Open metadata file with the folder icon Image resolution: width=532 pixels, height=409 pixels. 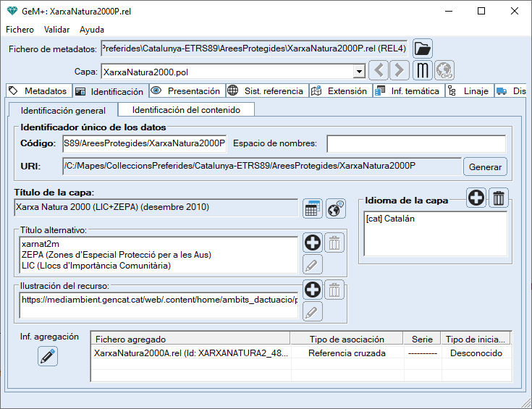[423, 49]
